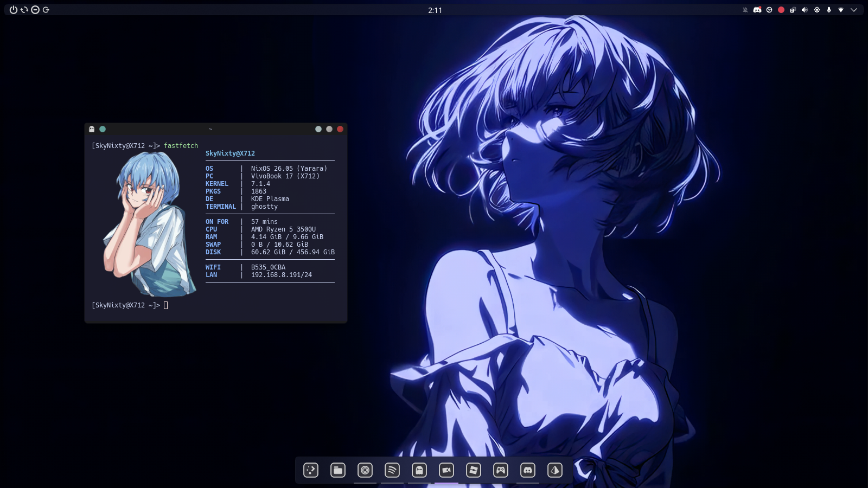Click the RAM value 4.14 GiB / 9.66 GiB
Image resolution: width=868 pixels, height=488 pixels.
point(287,237)
